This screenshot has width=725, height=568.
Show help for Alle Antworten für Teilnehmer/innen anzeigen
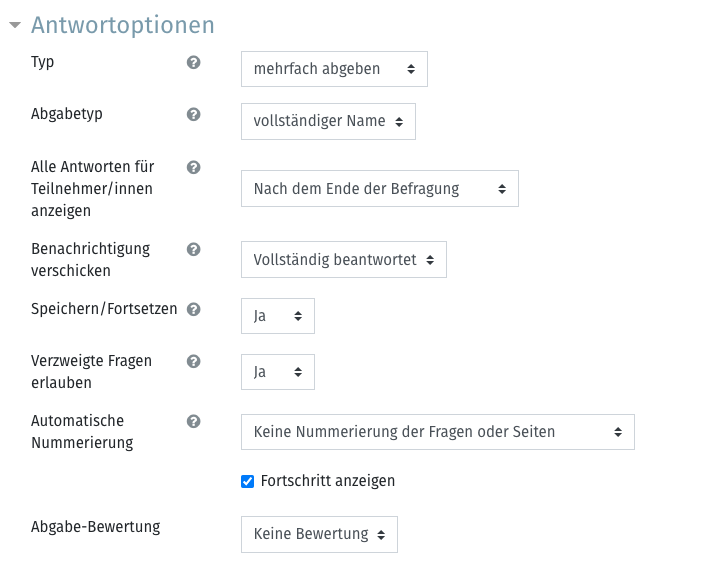point(193,167)
